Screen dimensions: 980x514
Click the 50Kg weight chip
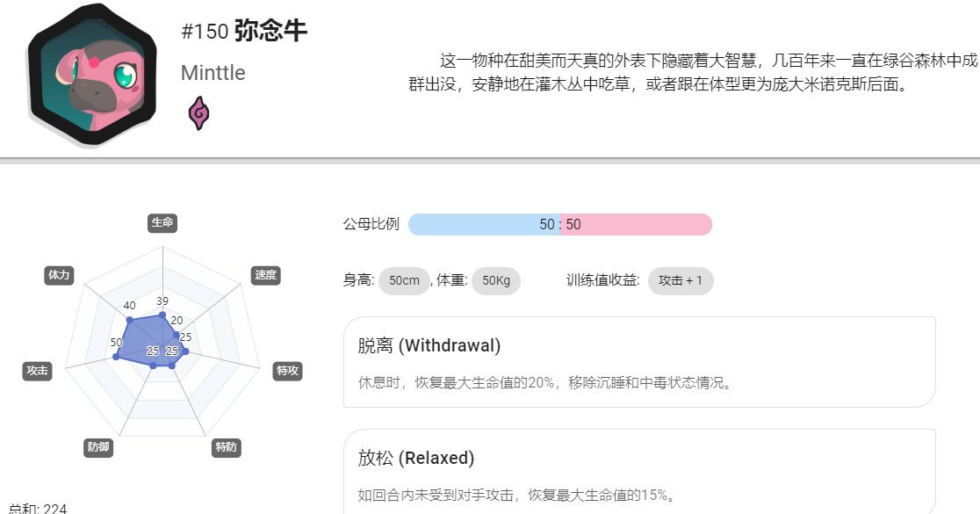[x=496, y=281]
